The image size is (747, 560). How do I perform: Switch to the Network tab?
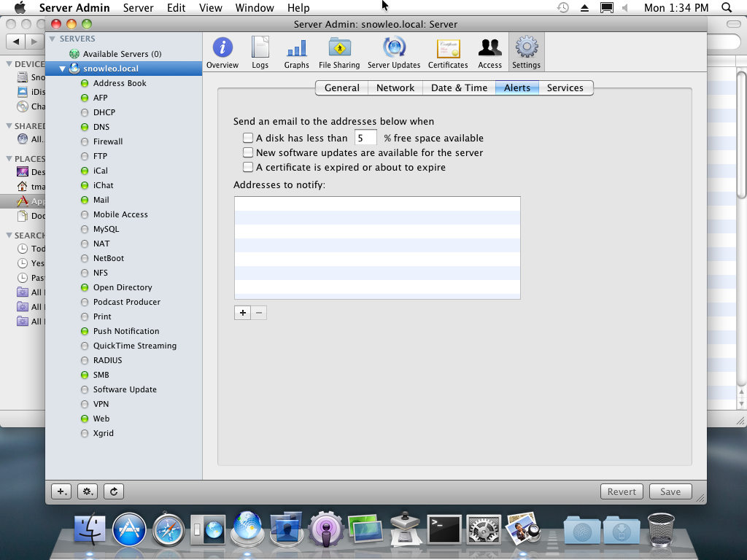tap(395, 88)
